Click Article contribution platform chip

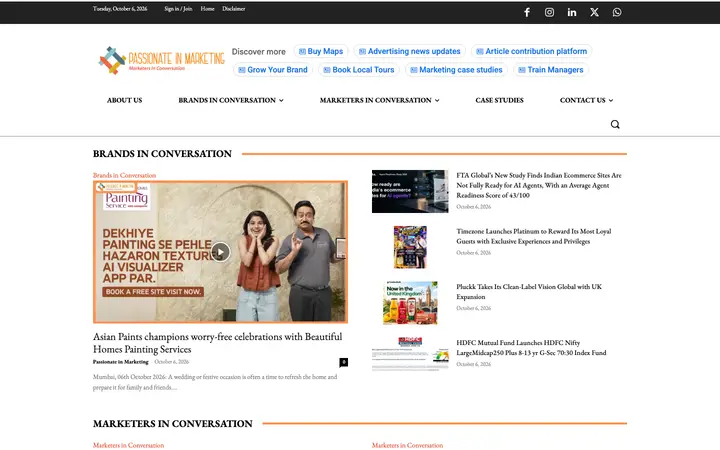532,51
